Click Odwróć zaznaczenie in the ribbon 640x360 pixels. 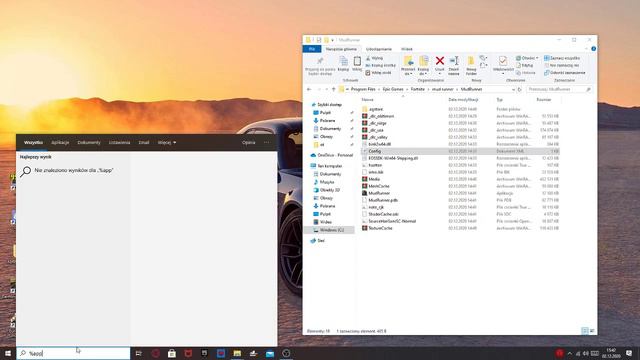[565, 73]
